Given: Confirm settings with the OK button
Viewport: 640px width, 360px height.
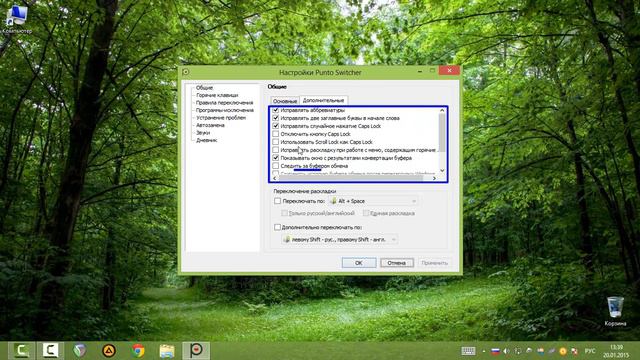Looking at the screenshot, I should [x=359, y=263].
